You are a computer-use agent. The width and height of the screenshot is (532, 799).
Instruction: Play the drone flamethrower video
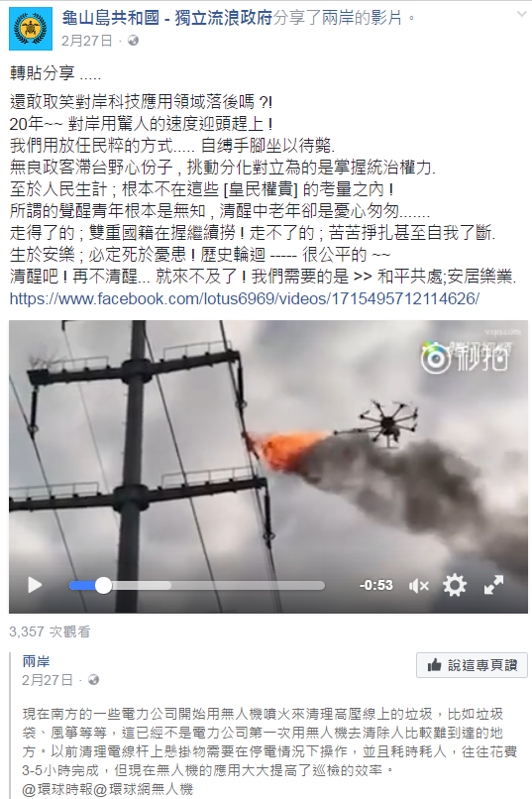pyautogui.click(x=35, y=585)
